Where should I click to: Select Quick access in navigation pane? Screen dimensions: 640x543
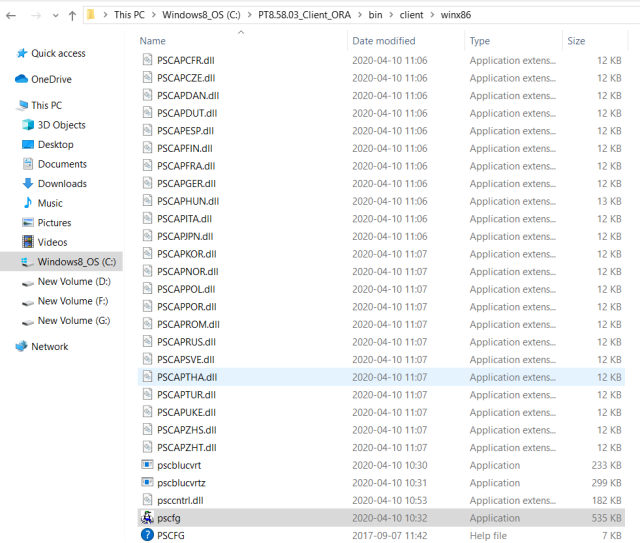tap(58, 53)
